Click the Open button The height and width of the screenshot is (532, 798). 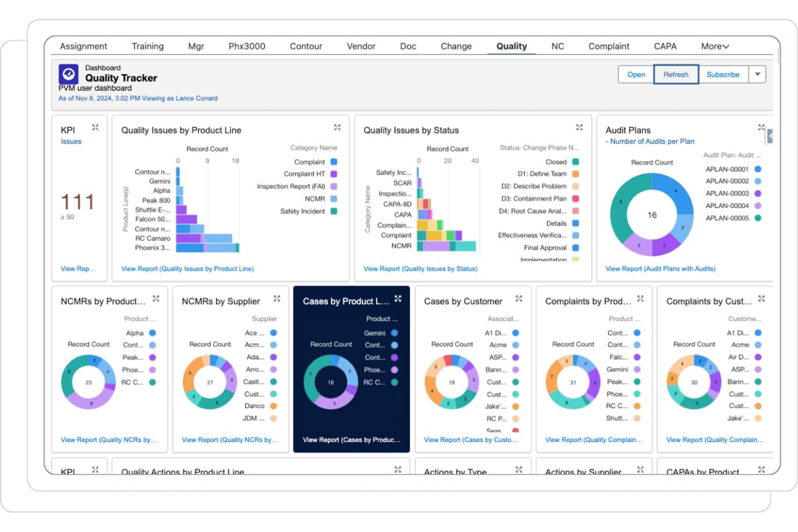click(x=636, y=74)
